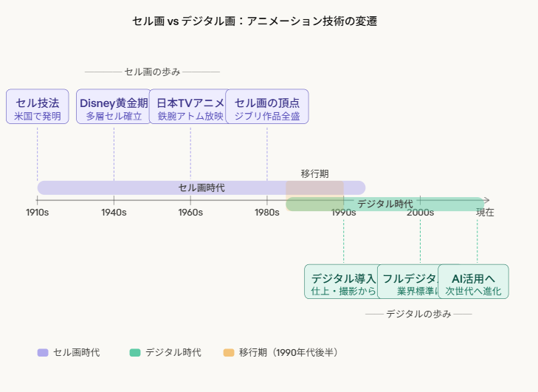Image resolution: width=538 pixels, height=392 pixels.
Task: Select the 1910s axis label
Action: (x=38, y=213)
